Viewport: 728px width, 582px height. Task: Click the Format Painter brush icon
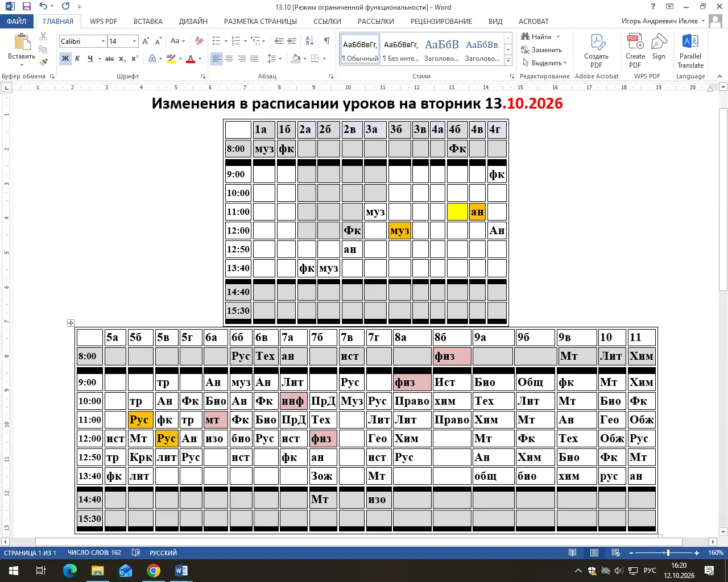[44, 62]
